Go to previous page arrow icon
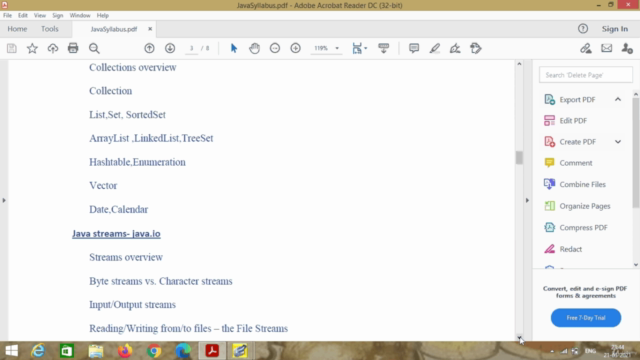The image size is (640, 360). (149, 48)
